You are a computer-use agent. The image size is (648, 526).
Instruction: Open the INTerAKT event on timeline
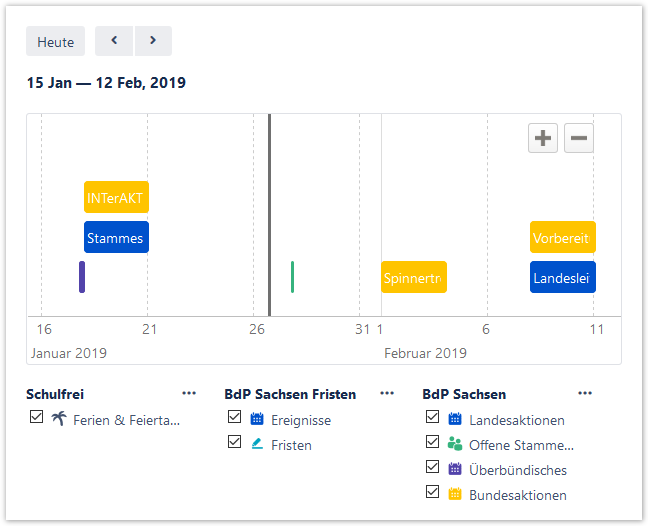(116, 198)
